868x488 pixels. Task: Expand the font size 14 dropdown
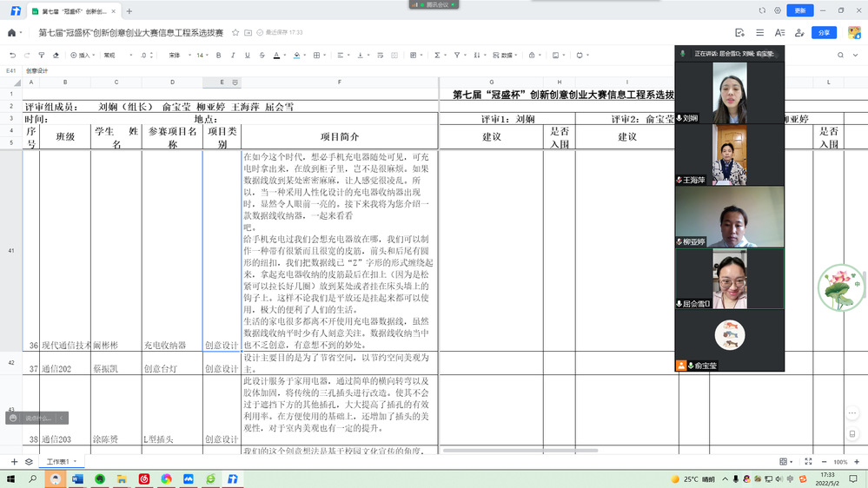(202, 56)
